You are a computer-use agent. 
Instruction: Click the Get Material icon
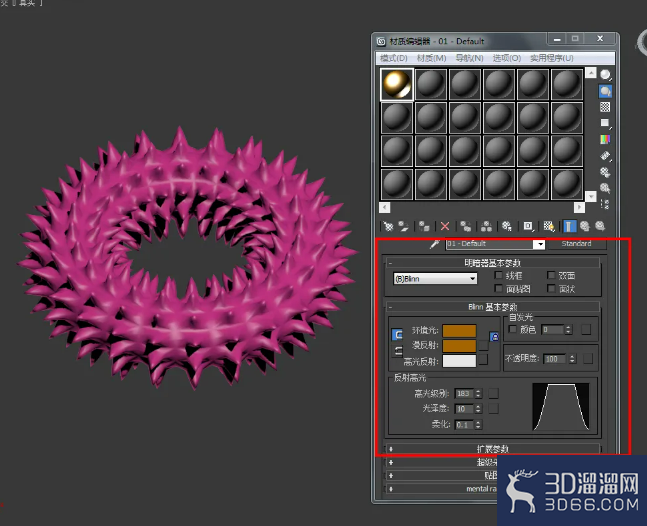click(x=388, y=226)
